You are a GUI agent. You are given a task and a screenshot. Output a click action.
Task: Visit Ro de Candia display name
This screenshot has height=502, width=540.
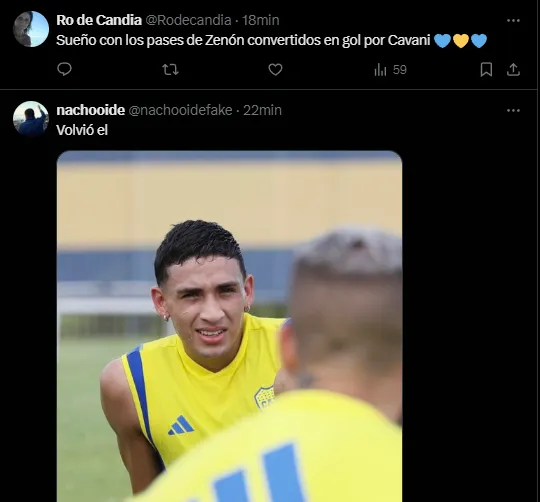point(99,20)
